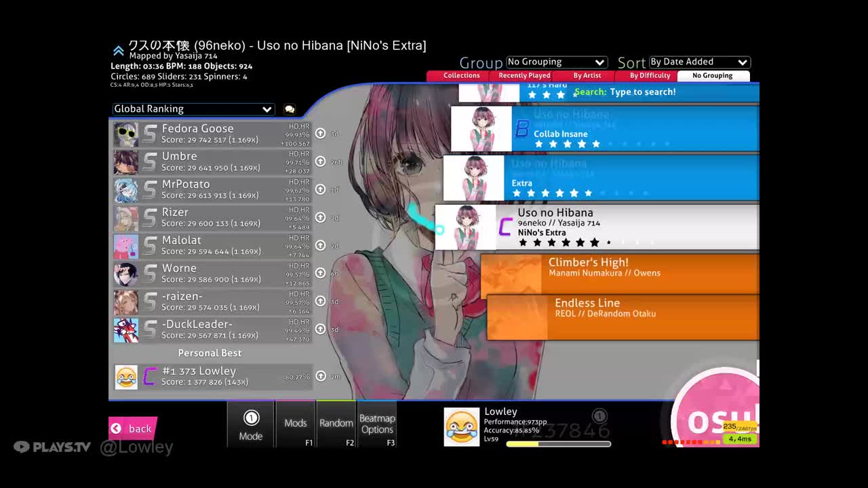Screen dimensions: 868x488
Task: Open the leaderboard chat bubble icon
Action: point(290,109)
